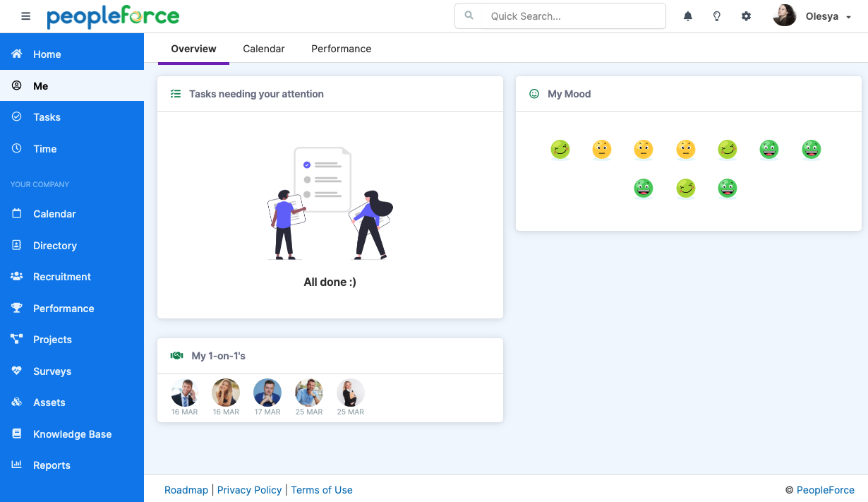Click the cubes icon beside Assets
Screen dimensions: 868x502
[17, 402]
